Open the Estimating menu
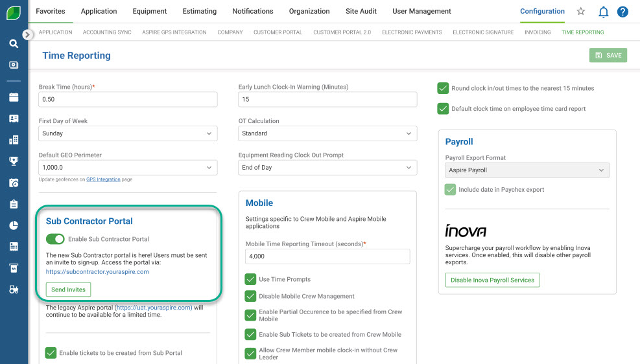 199,12
